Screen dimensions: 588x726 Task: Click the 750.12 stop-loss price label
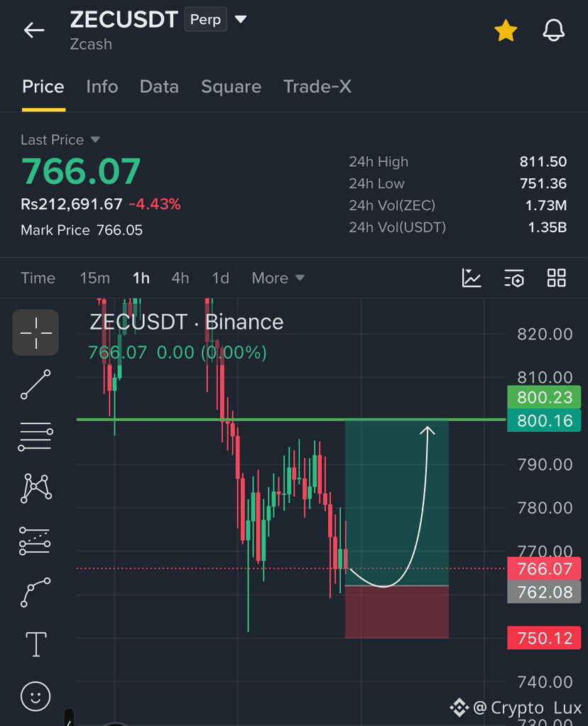pos(544,638)
